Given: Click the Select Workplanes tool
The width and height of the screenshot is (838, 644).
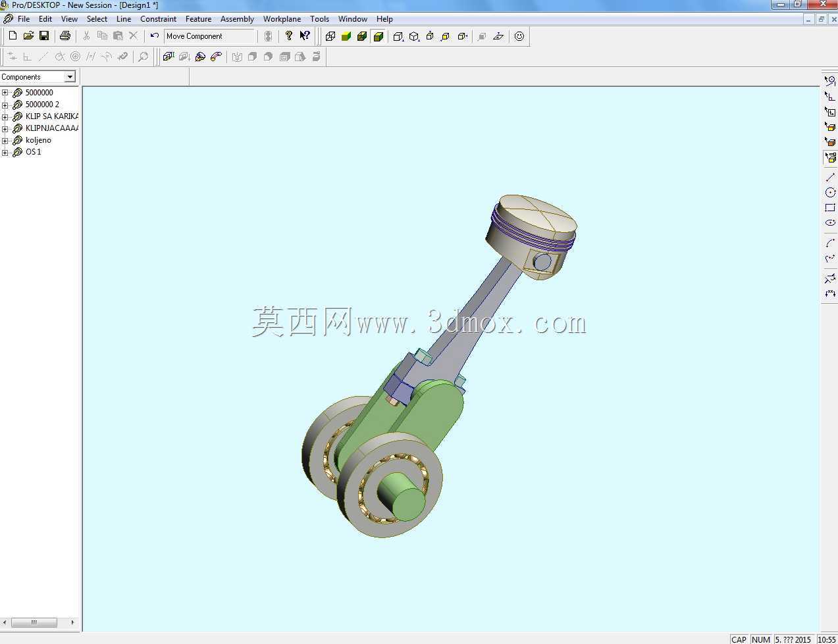Looking at the screenshot, I should point(830,112).
